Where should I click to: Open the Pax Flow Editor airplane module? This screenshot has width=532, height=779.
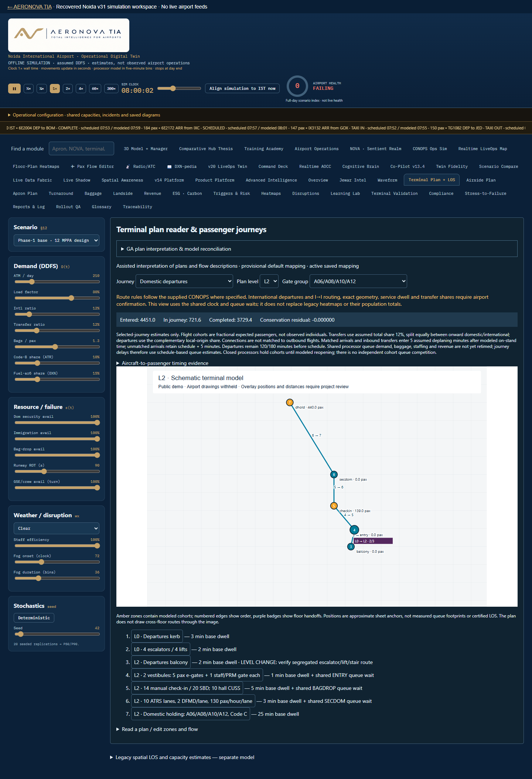(x=92, y=167)
